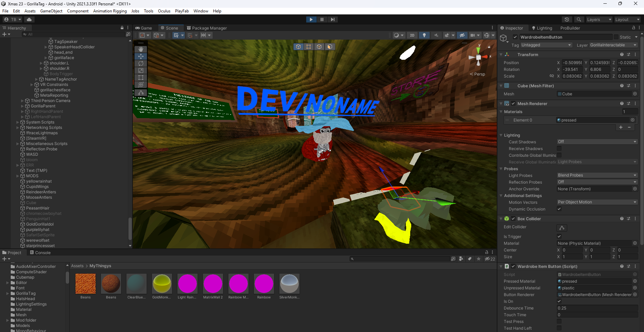This screenshot has width=644, height=332.
Task: Toggle Is Trigger checkbox
Action: coord(559,236)
